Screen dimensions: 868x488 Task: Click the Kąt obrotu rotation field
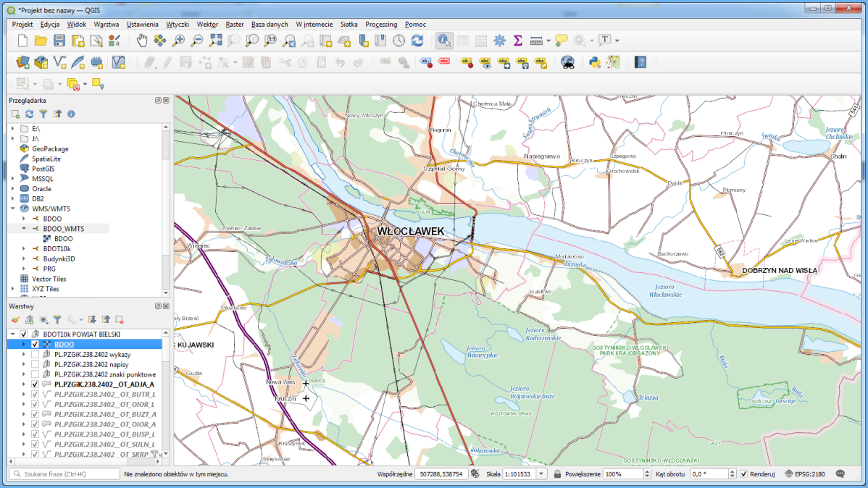click(x=709, y=474)
